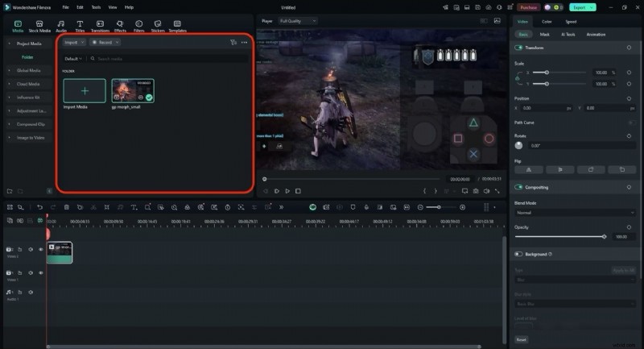
Task: Click the timeline voiceover microphone icon
Action: [x=366, y=207]
